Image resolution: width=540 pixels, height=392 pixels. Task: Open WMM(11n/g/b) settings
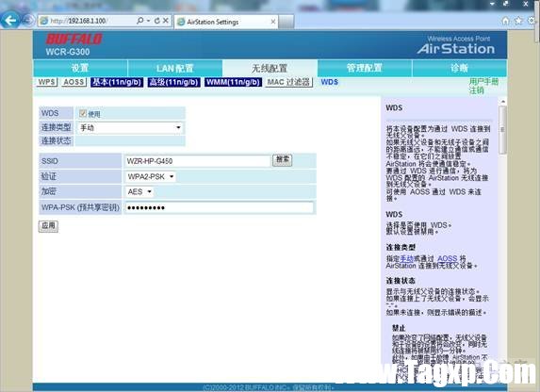click(x=233, y=82)
